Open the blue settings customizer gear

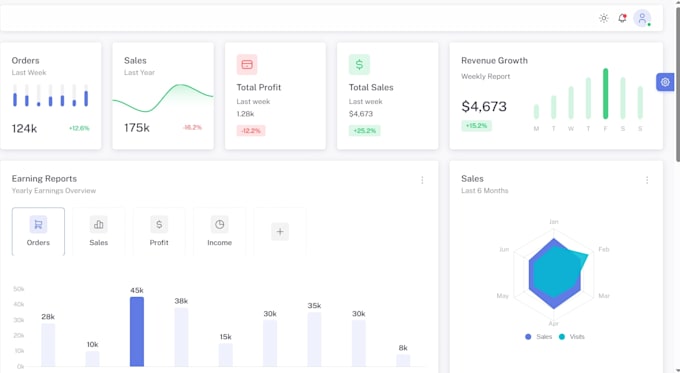(x=665, y=82)
